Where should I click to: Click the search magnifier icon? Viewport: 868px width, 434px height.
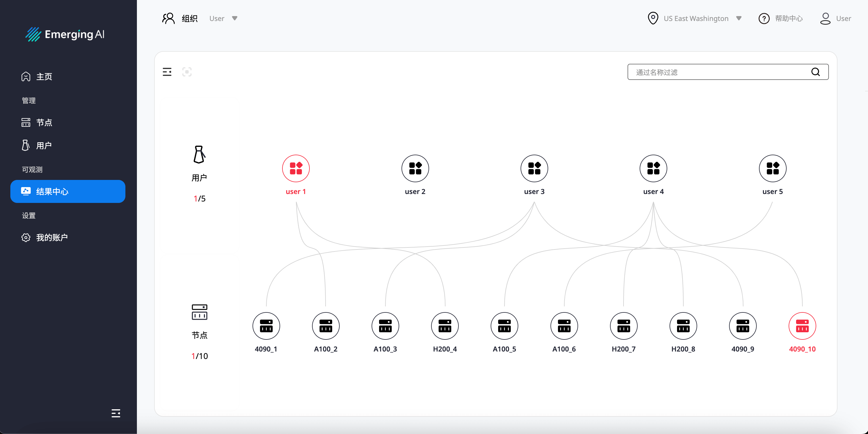(816, 72)
